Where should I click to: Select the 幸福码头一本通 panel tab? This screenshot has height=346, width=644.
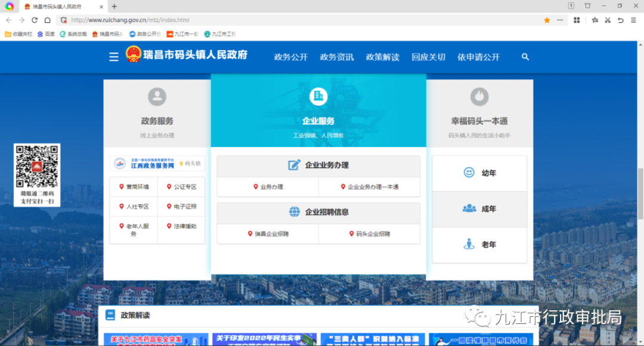(x=479, y=113)
